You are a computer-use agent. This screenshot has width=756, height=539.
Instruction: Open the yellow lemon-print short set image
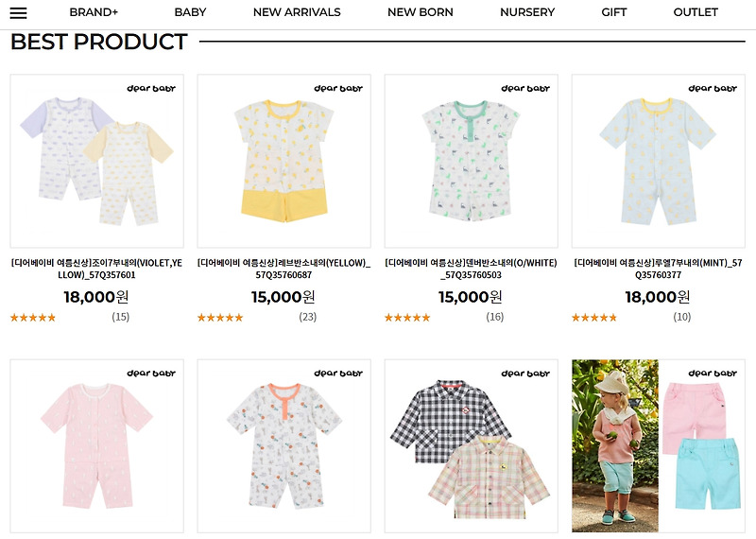(284, 161)
